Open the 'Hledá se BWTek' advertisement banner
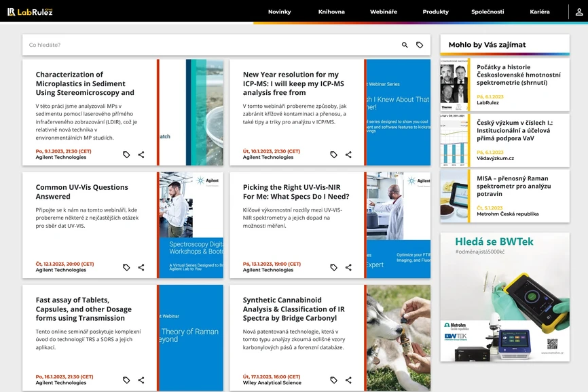Viewport: 588px width, 392px height. point(504,297)
